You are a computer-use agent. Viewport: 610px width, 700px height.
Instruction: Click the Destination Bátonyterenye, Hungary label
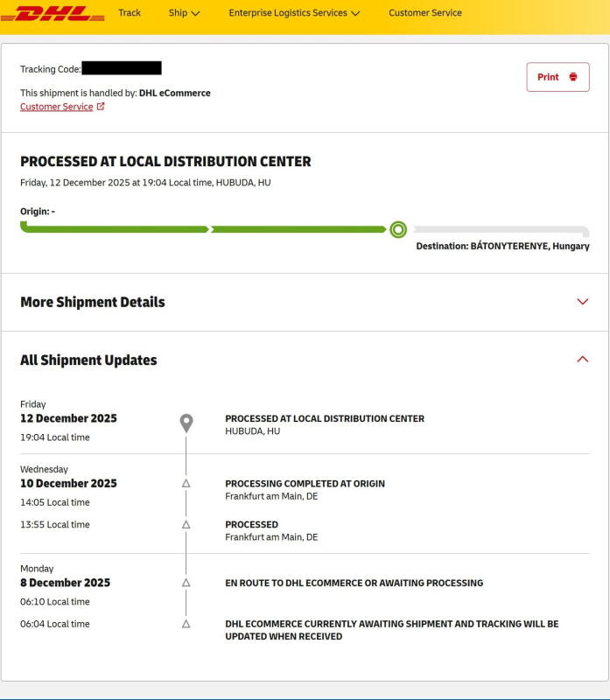click(502, 247)
